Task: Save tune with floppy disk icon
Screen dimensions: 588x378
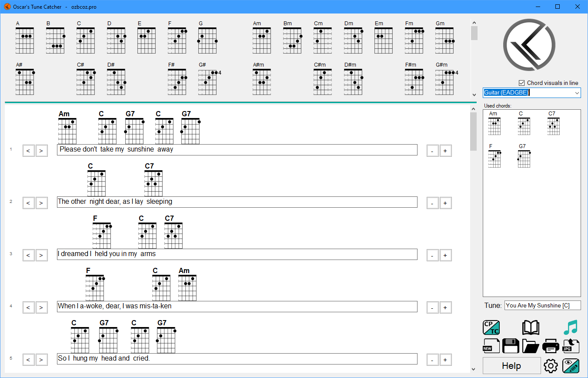Action: point(511,346)
